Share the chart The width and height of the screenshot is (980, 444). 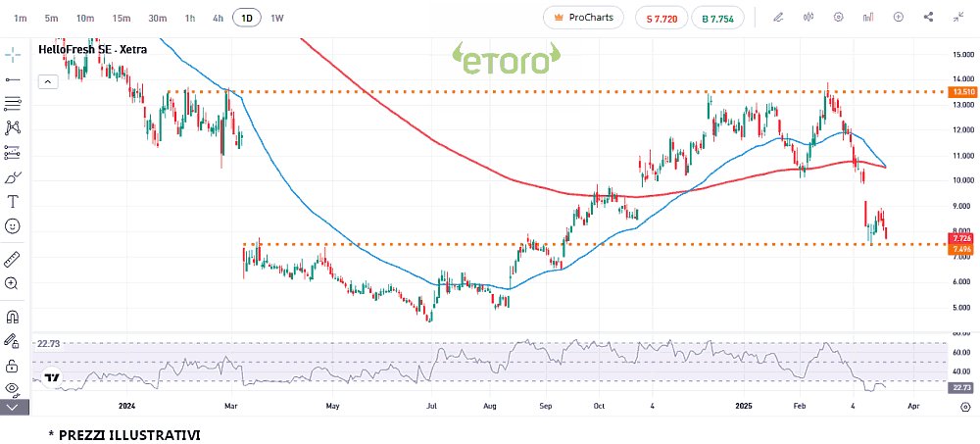coord(928,18)
